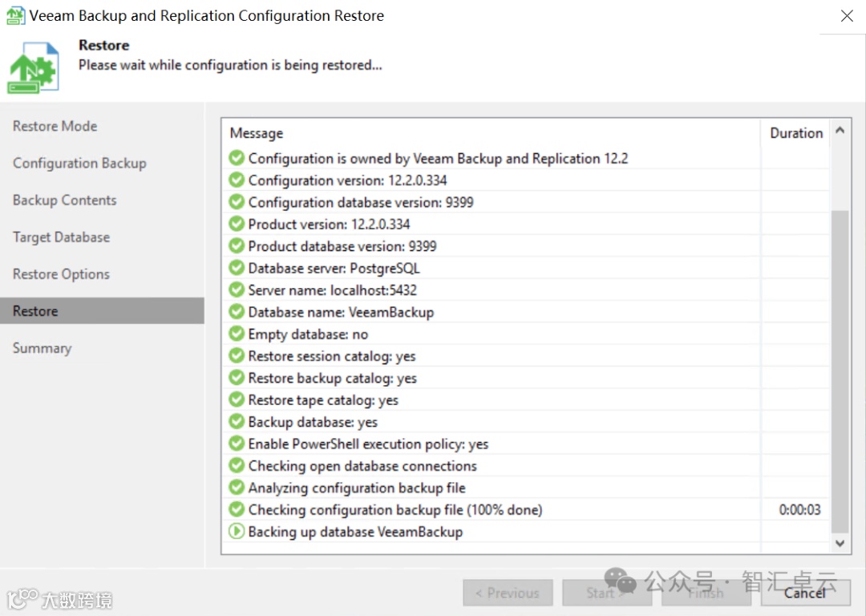Select row text Configuration version: 12.2.0.334
This screenshot has height=616, width=866.
click(x=347, y=180)
